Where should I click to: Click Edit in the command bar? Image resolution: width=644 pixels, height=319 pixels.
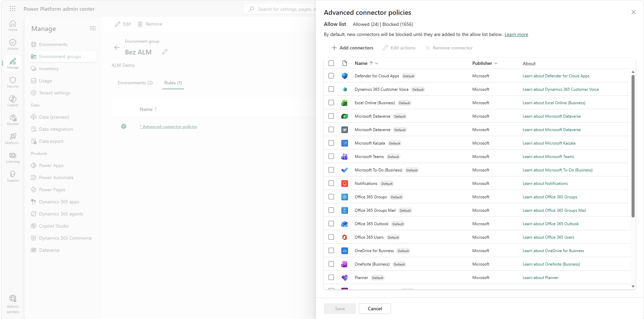123,24
